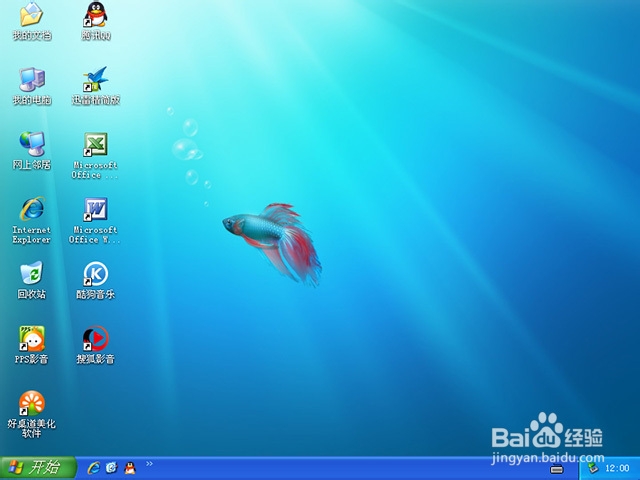
Task: Select the Internet Explorer desktop icon
Action: point(32,221)
